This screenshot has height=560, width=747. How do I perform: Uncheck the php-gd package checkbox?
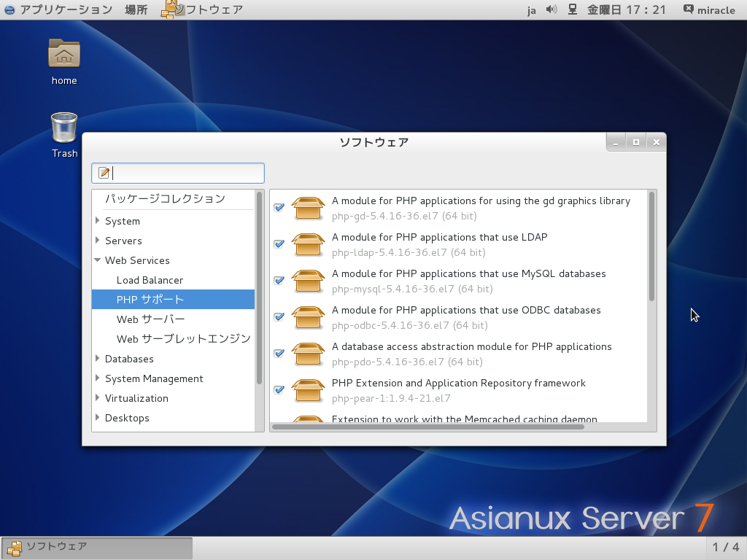point(279,208)
